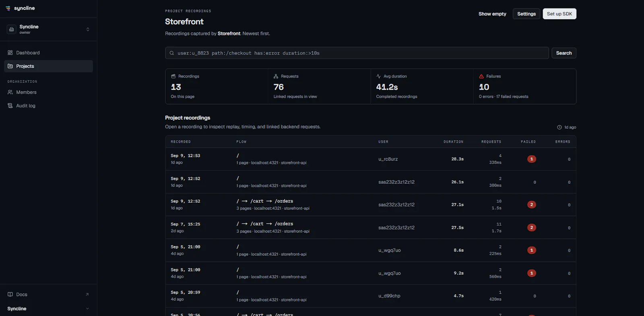The image size is (644, 316).
Task: Open the Sep 5, 20:59 recording
Action: point(371,296)
